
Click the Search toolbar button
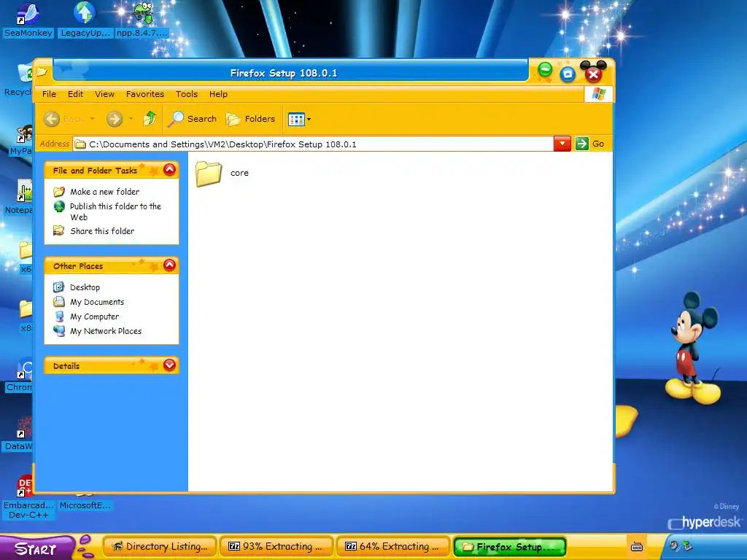click(193, 119)
